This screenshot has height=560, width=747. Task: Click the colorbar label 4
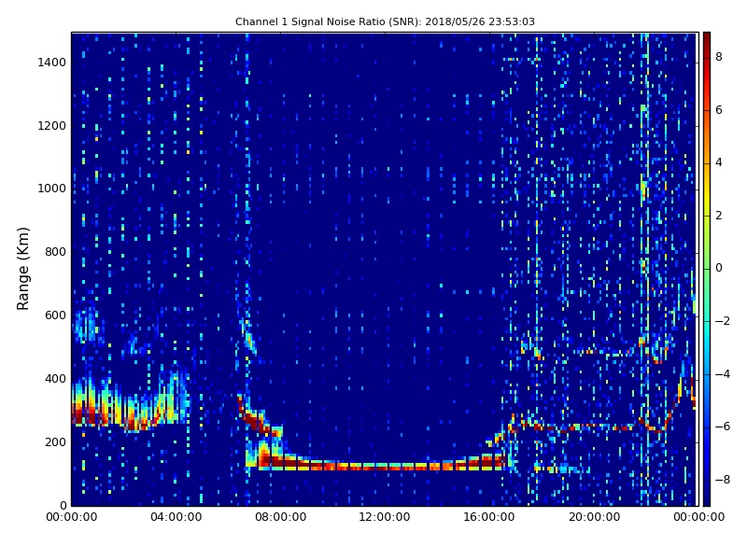[x=719, y=162]
